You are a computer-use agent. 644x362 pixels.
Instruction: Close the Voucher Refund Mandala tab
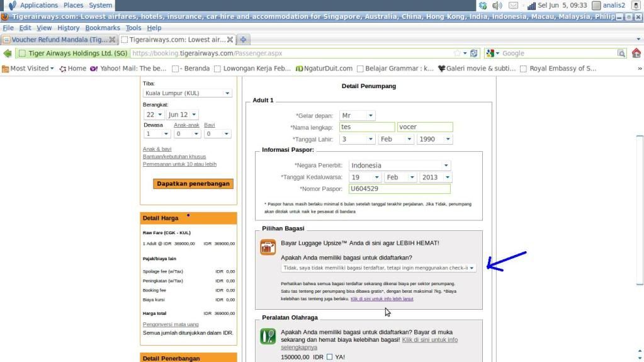112,40
